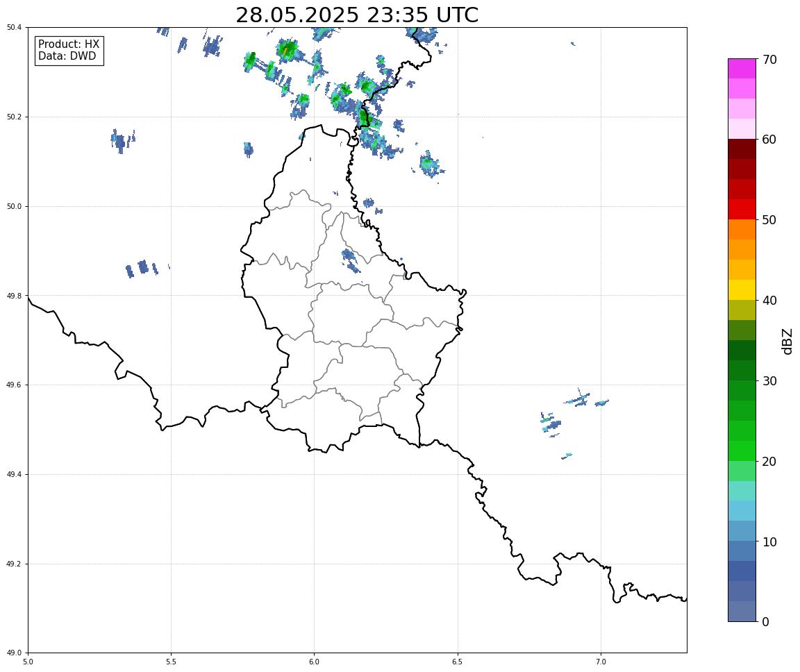The width and height of the screenshot is (800, 672).
Task: Click the colorbar tick label 60
Action: click(769, 140)
